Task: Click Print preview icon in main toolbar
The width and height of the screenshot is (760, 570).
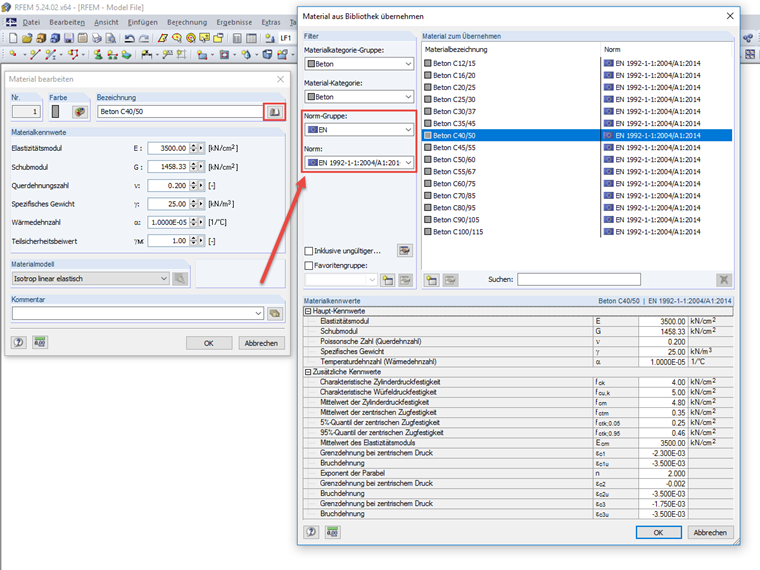Action: coord(111,38)
